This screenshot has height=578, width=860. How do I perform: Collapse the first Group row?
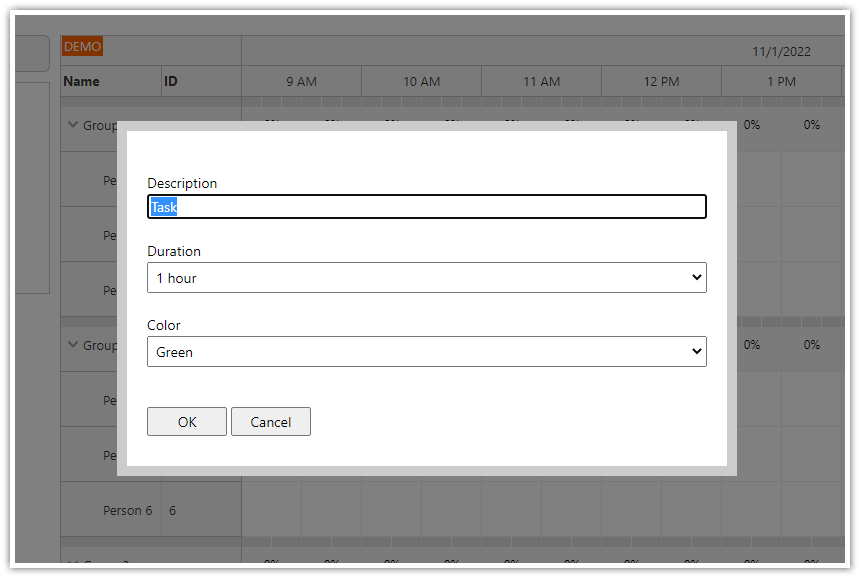[x=73, y=125]
